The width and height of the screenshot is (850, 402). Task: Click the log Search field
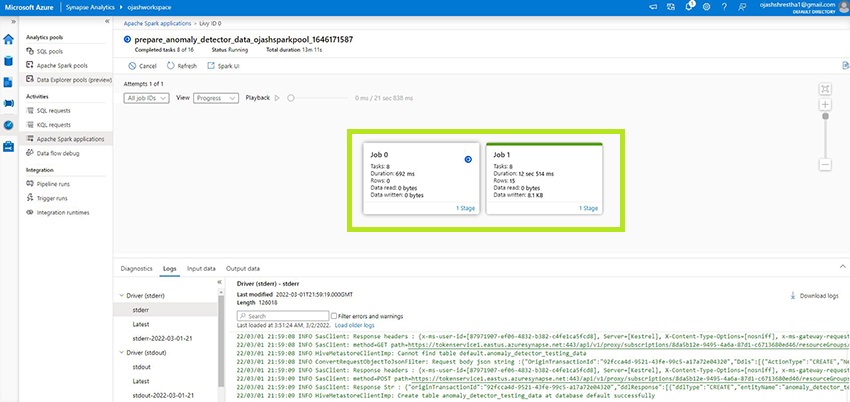283,316
